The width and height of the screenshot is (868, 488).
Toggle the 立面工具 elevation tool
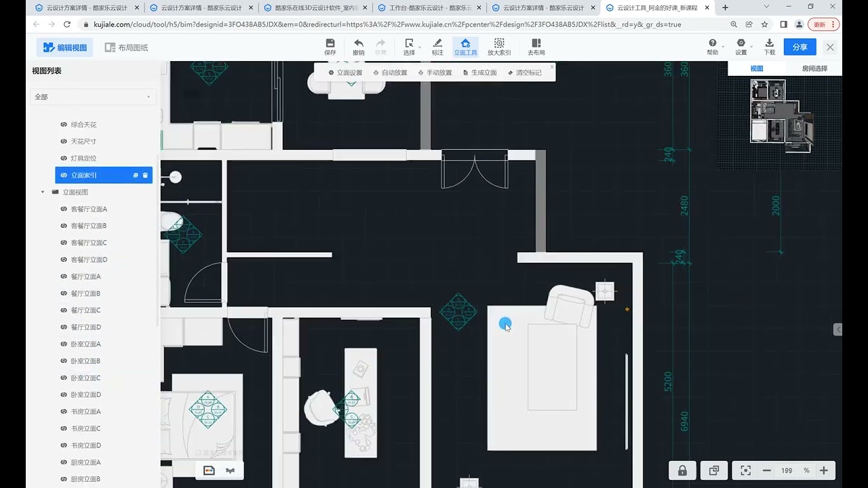(465, 47)
